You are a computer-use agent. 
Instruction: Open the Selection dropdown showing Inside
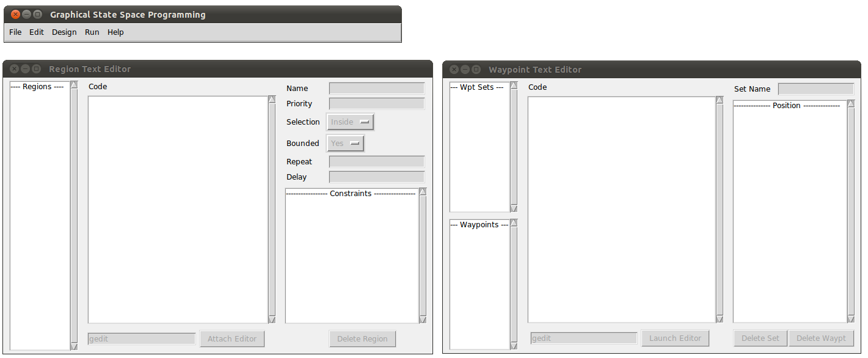coord(349,122)
